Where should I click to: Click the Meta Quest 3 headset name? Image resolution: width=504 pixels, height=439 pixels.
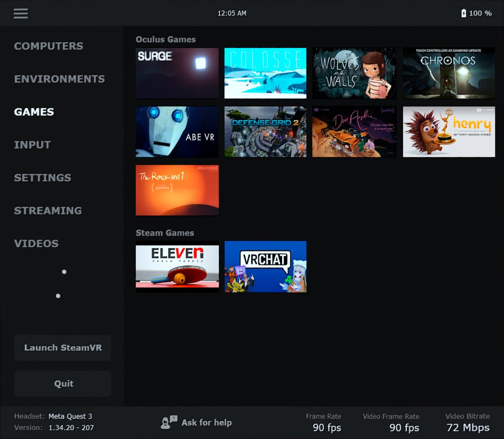coord(70,416)
